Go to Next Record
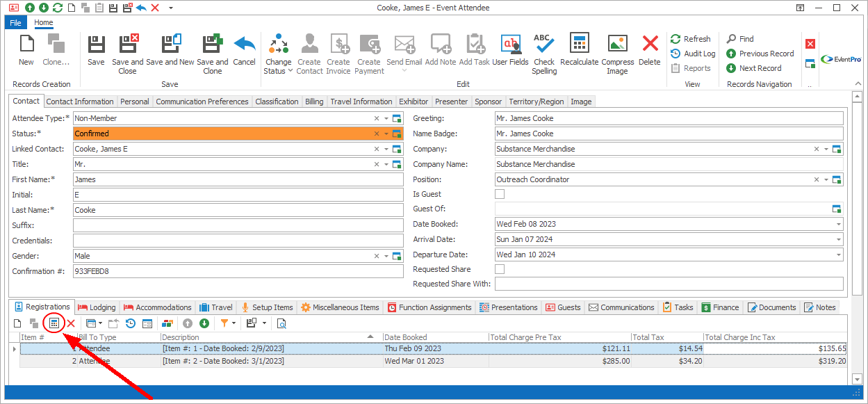 tap(753, 68)
